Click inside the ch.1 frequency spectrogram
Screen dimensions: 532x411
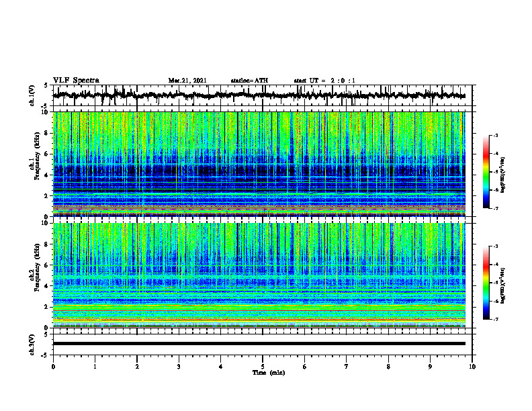click(x=259, y=164)
